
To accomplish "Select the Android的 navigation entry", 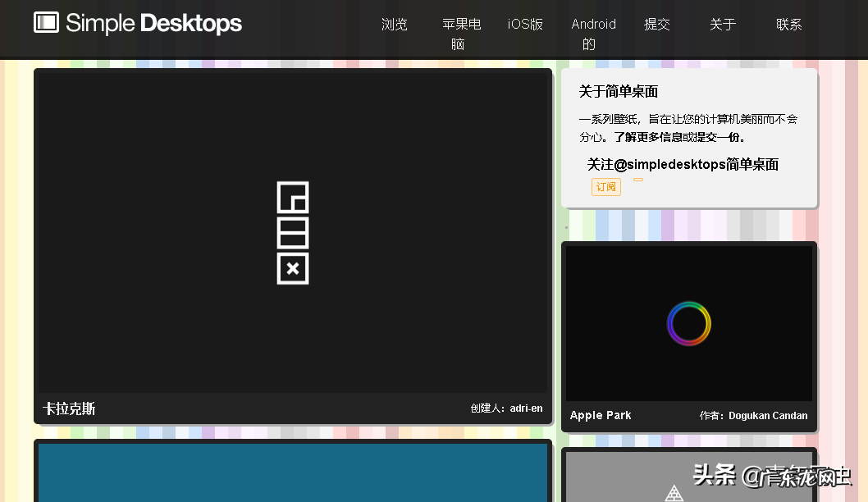I will pyautogui.click(x=592, y=34).
